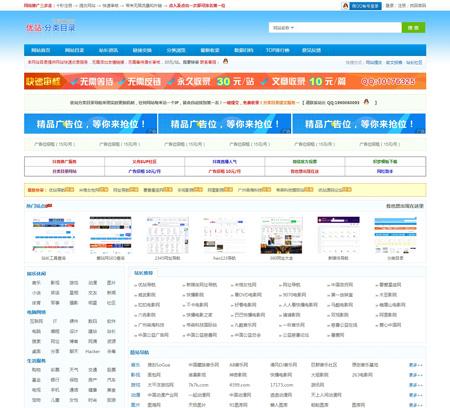Open the 电脑网络 category heading
The height and width of the screenshot is (408, 450).
click(36, 312)
